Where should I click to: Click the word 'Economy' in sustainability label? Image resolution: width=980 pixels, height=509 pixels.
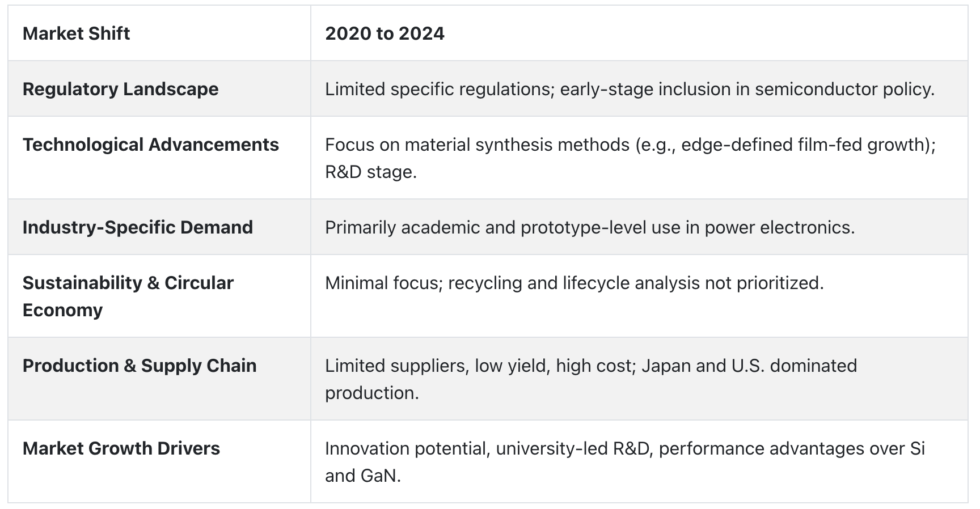pos(62,310)
